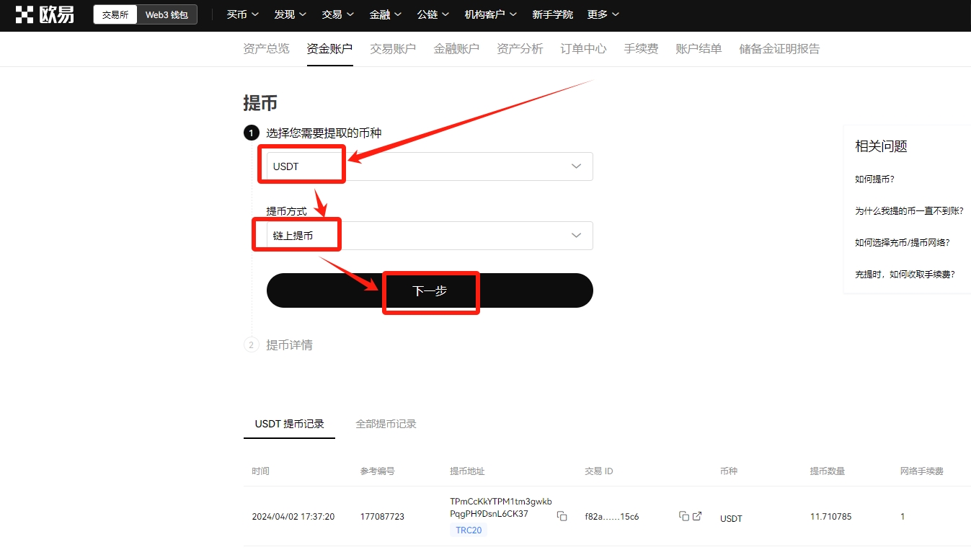This screenshot has width=971, height=560.
Task: Open 新手学院 link
Action: tap(552, 14)
